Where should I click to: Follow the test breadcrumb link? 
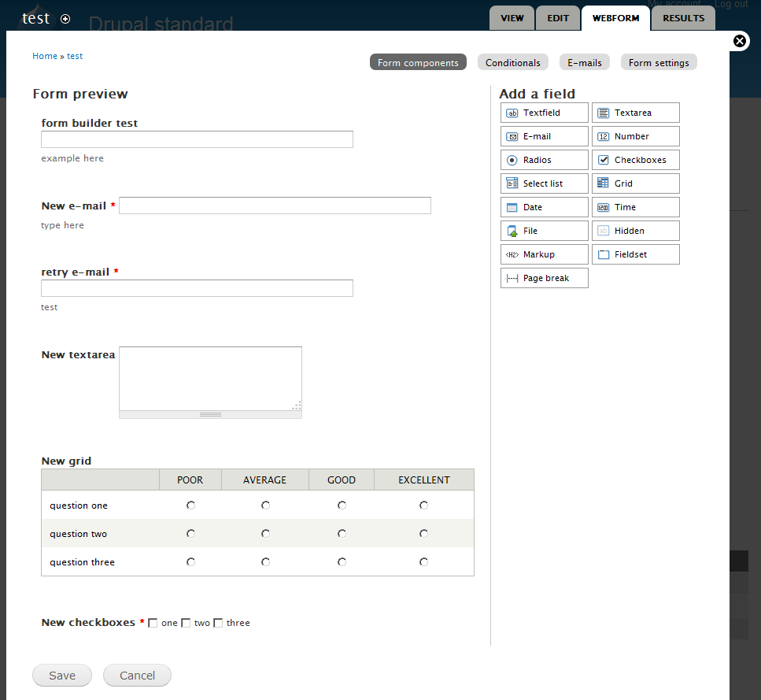pyautogui.click(x=75, y=56)
